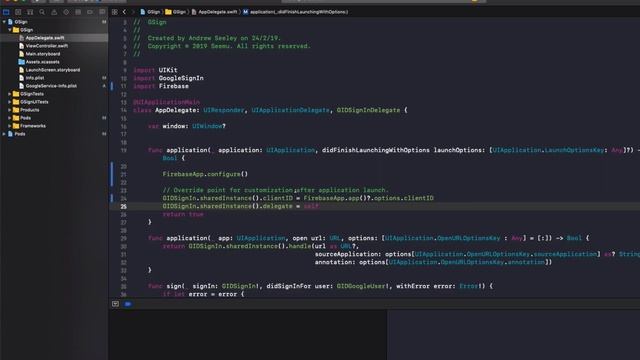Expand the Frameworks folder

10,126
